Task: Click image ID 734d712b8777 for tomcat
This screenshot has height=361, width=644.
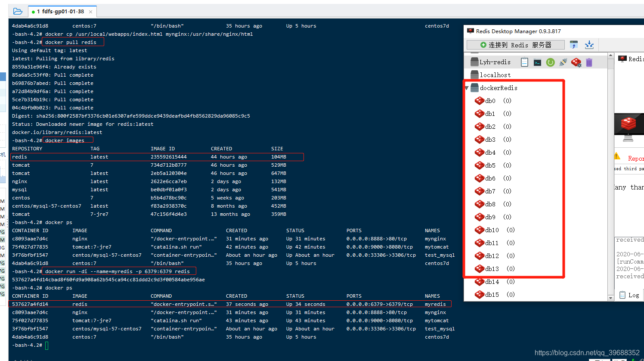Action: click(x=169, y=165)
